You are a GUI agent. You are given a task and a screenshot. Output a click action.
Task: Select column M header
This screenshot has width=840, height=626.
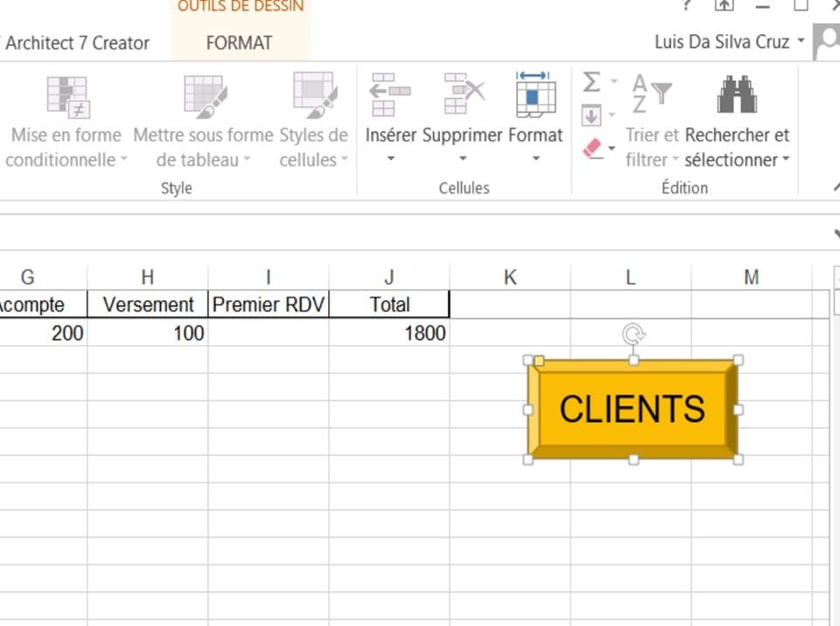[x=752, y=277]
